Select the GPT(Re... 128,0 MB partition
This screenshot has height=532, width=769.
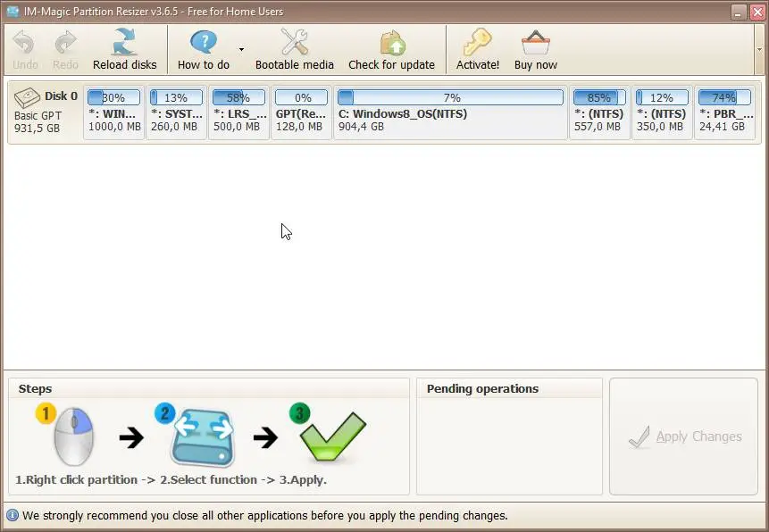pyautogui.click(x=301, y=112)
